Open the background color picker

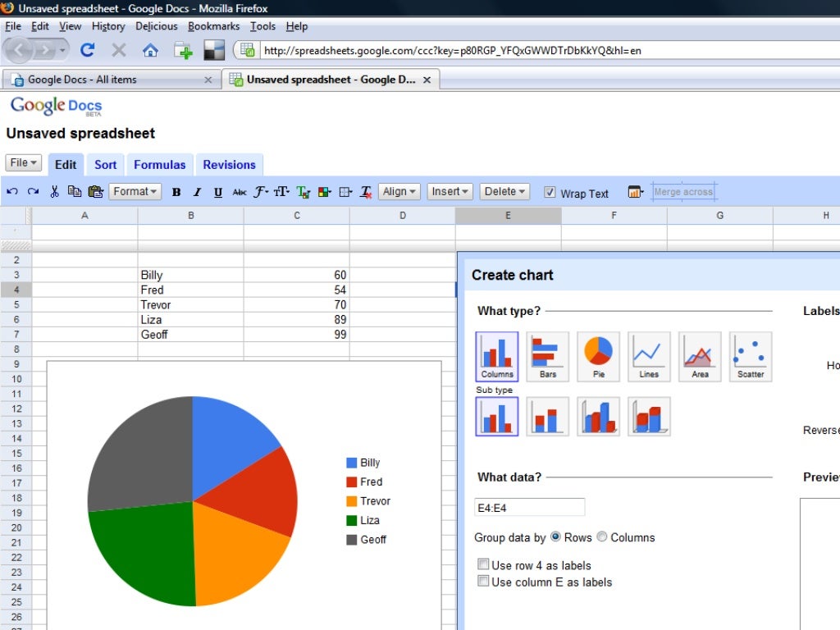[x=325, y=192]
